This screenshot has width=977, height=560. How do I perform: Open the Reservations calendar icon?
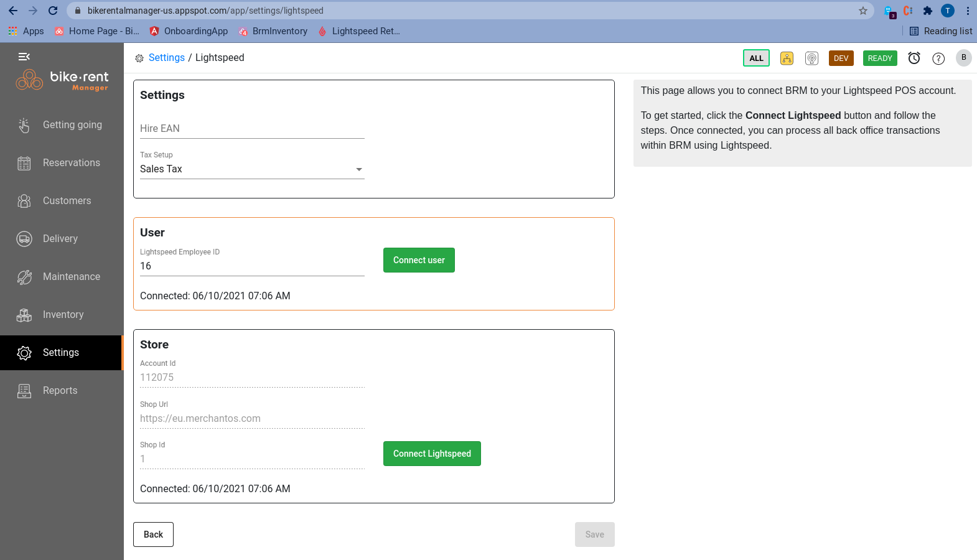point(24,163)
